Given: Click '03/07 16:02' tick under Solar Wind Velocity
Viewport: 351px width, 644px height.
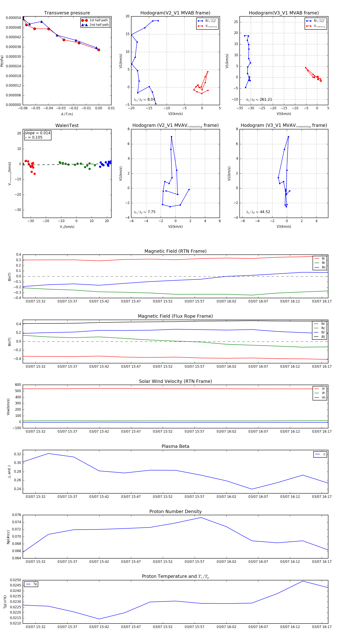Looking at the screenshot, I should [x=226, y=431].
